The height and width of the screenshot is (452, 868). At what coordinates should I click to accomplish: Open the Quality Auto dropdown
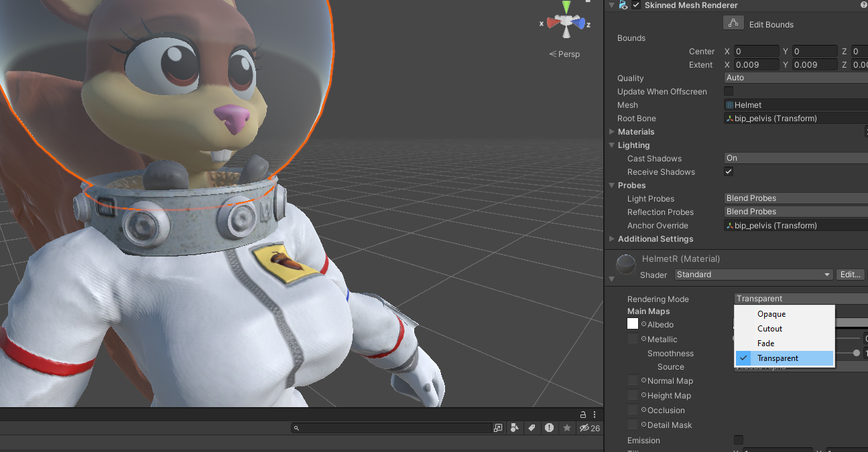(x=796, y=78)
